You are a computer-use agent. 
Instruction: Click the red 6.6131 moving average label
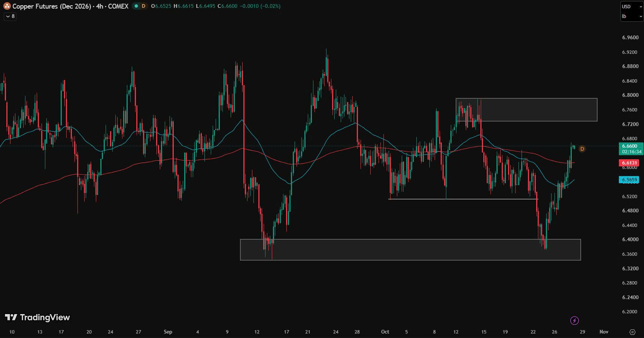629,163
